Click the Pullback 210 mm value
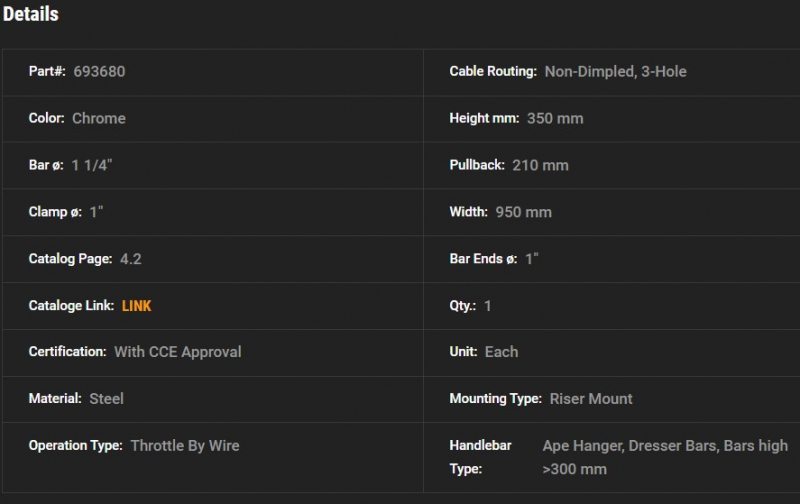 tap(540, 165)
